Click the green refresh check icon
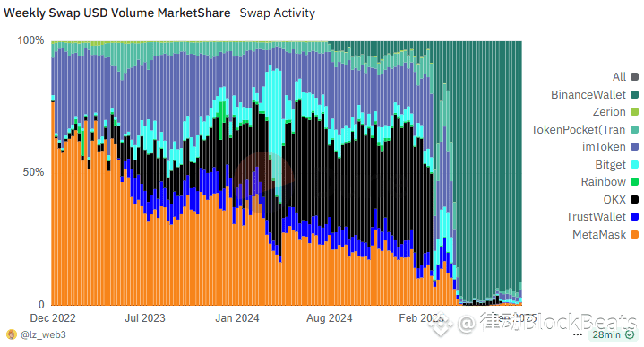 (630, 334)
